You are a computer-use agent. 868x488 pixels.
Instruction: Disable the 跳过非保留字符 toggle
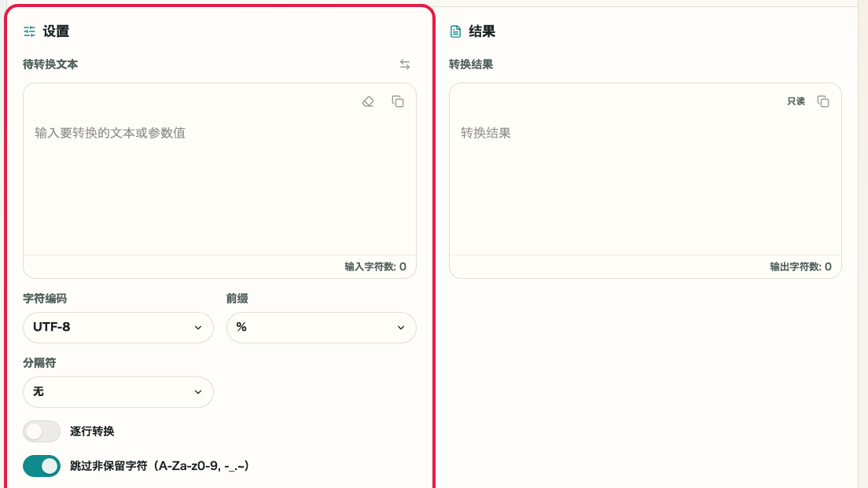(x=42, y=466)
